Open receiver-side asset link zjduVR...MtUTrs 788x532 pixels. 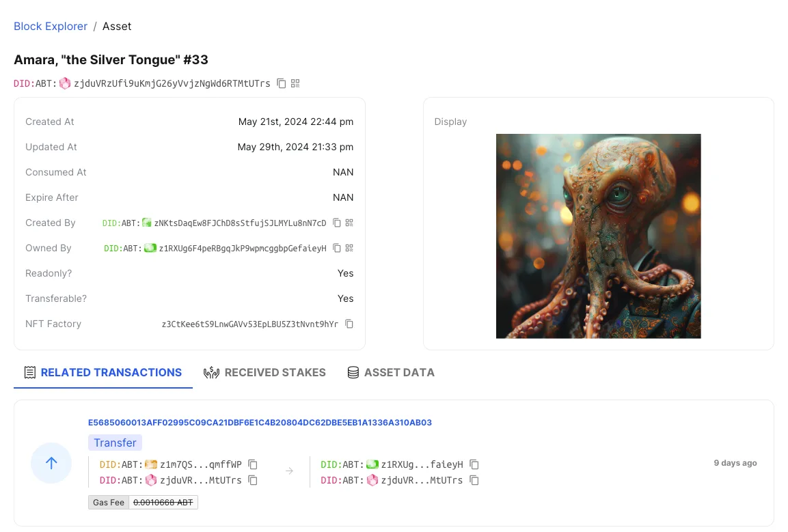coord(422,480)
